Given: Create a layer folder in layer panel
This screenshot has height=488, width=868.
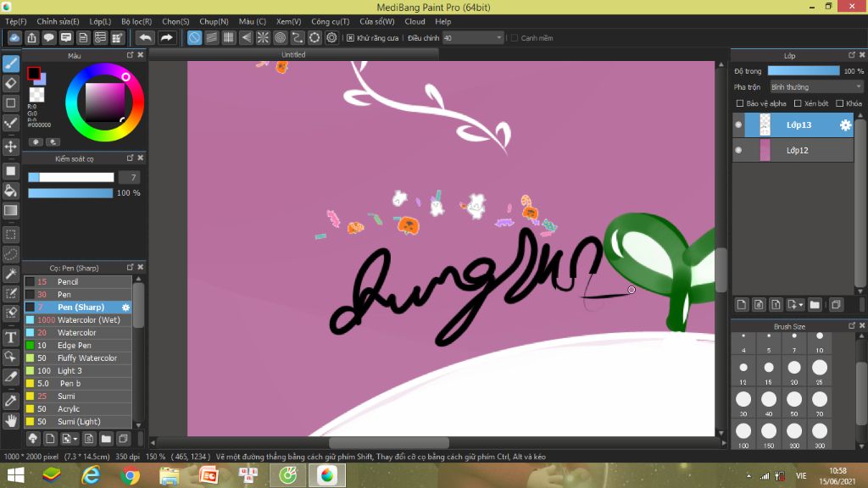Looking at the screenshot, I should tap(815, 304).
